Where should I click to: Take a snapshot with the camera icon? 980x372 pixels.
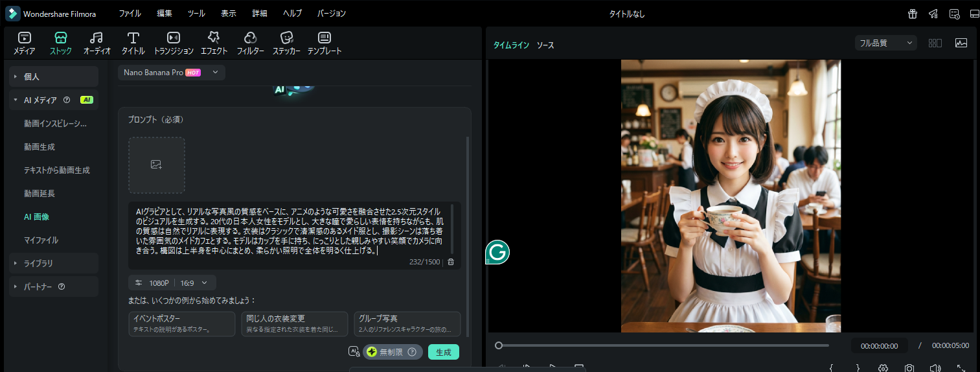pos(909,367)
